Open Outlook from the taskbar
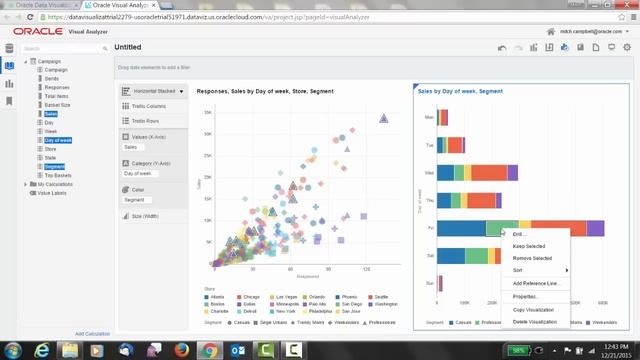 [238, 350]
